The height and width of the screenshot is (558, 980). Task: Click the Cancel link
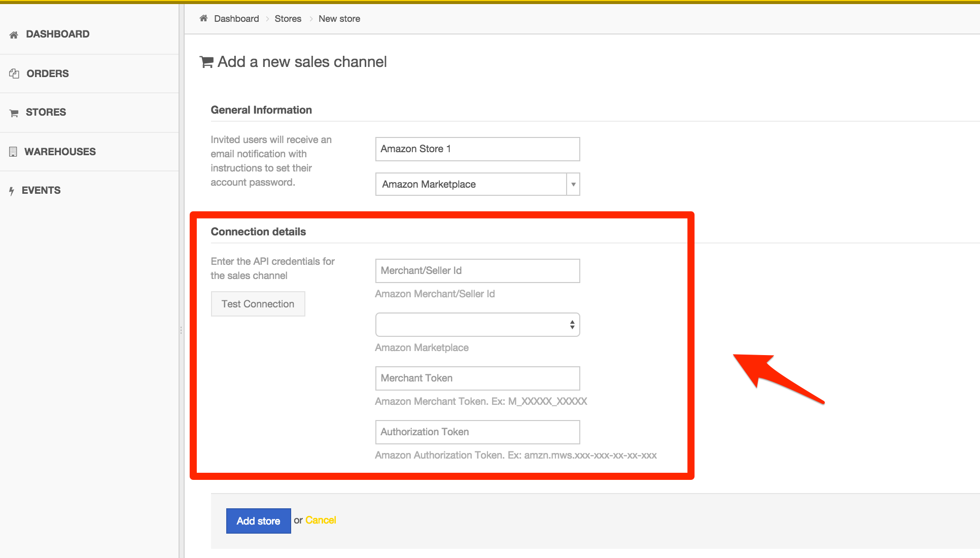point(321,520)
